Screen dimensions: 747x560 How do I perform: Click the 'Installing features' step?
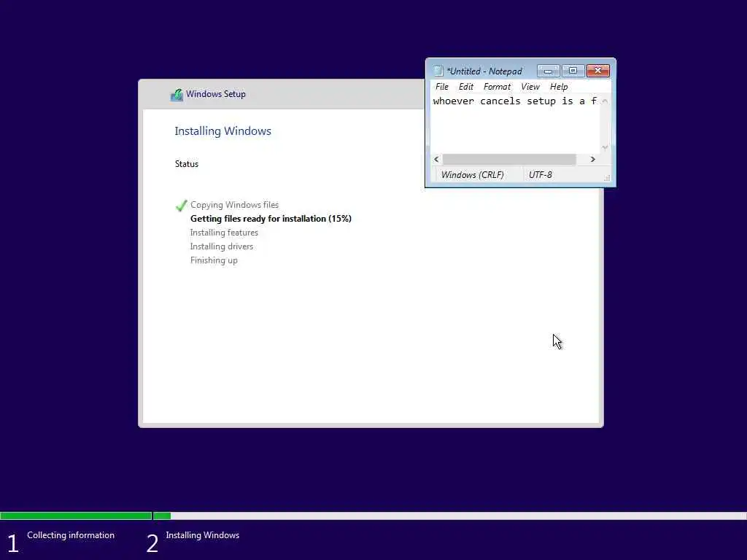coord(224,233)
